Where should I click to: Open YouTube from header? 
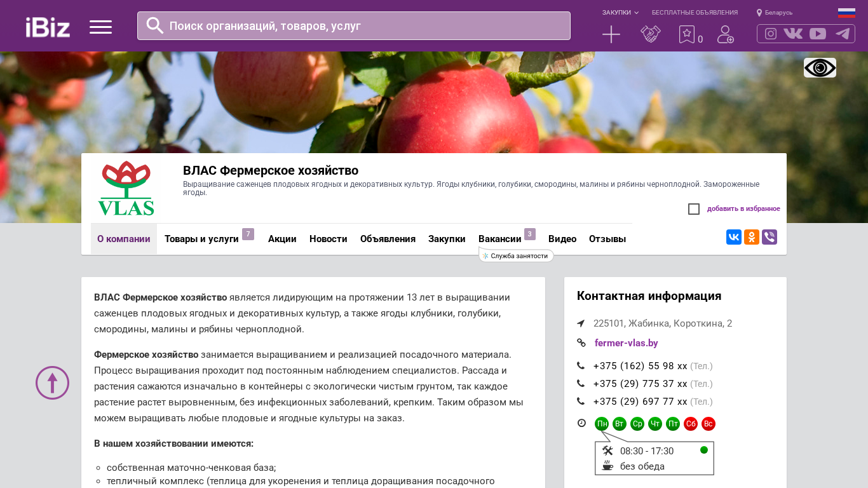[818, 34]
